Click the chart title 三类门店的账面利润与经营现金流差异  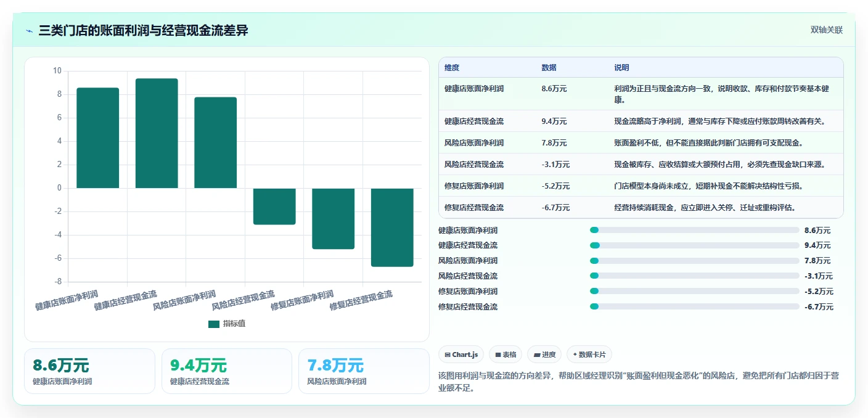tap(144, 30)
